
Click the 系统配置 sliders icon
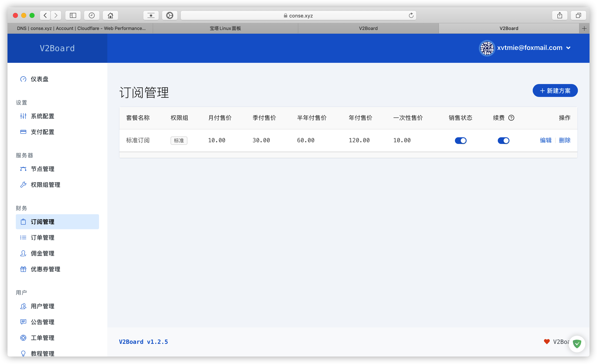(x=23, y=116)
